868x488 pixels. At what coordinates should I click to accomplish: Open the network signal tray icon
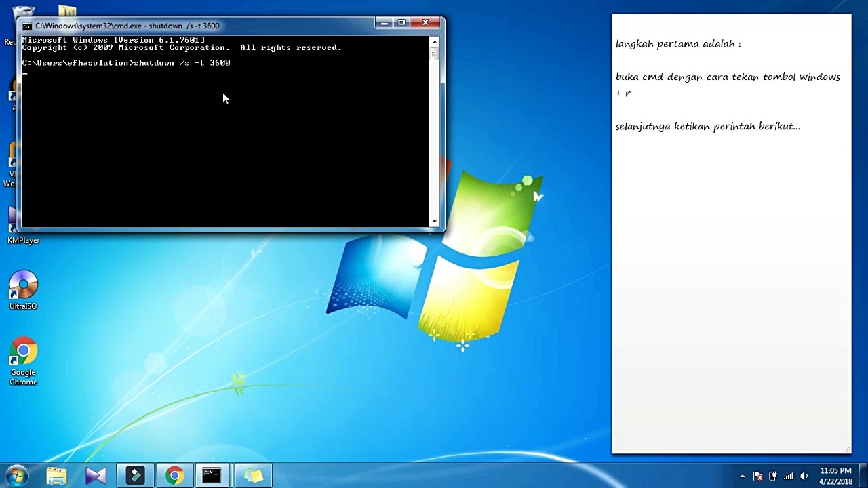(x=789, y=476)
